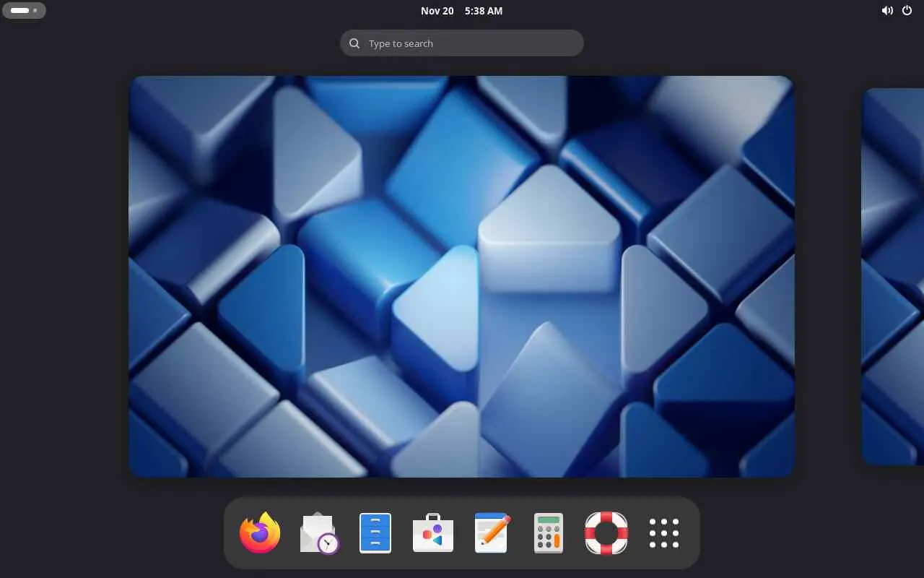Launch the Text Editor app

(x=491, y=533)
